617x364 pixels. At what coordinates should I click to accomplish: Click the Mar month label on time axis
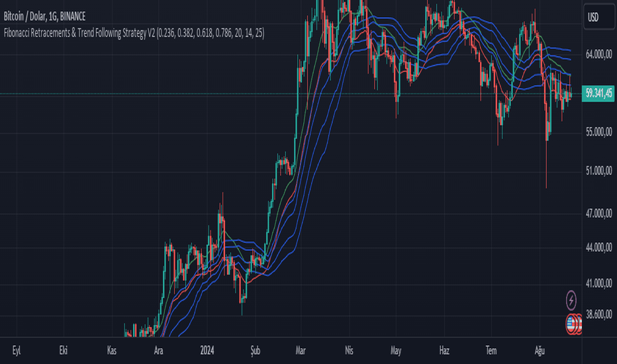coord(301,351)
